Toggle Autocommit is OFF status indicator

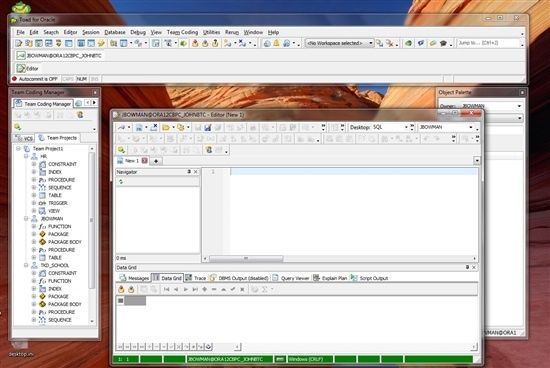click(x=35, y=79)
